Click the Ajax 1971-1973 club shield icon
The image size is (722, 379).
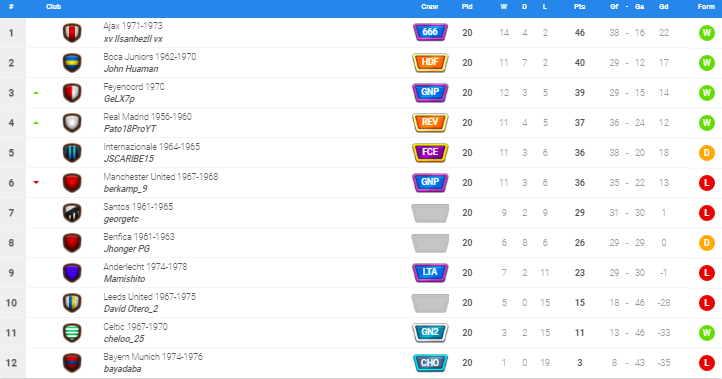pyautogui.click(x=72, y=33)
